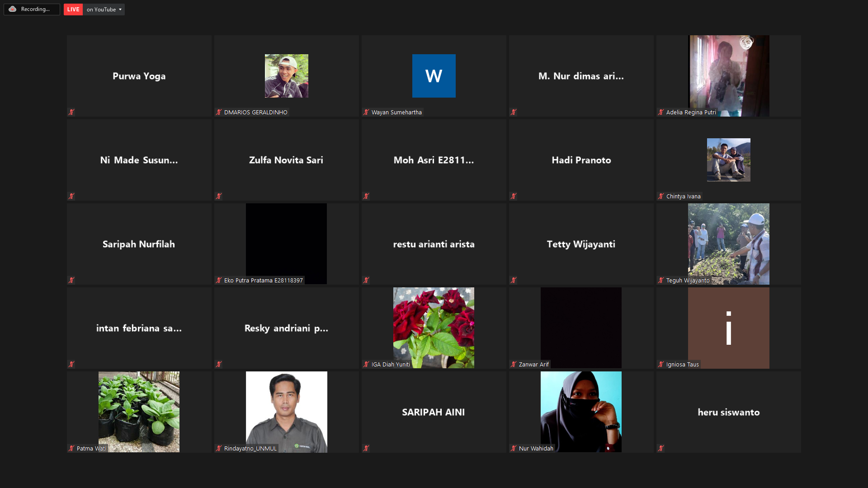This screenshot has height=488, width=868.
Task: Click the Wayan Sumehartha name label
Action: [x=396, y=113]
